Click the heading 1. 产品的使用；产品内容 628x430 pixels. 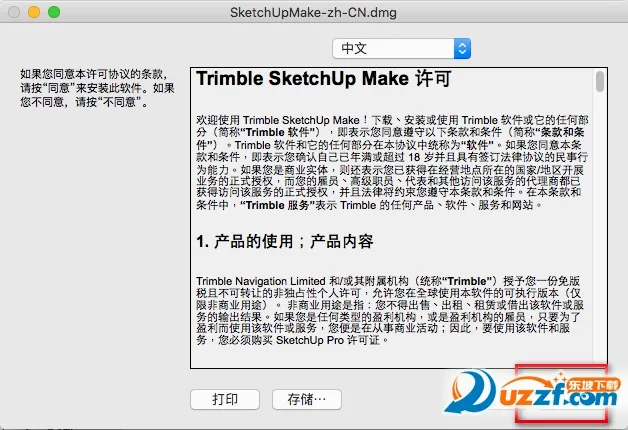click(285, 241)
